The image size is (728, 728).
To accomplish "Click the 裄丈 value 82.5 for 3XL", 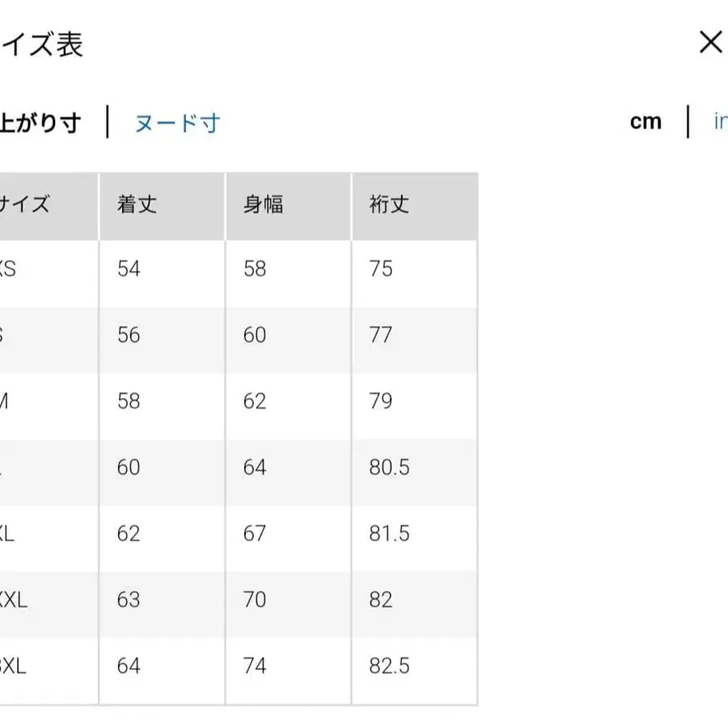I will [x=390, y=666].
